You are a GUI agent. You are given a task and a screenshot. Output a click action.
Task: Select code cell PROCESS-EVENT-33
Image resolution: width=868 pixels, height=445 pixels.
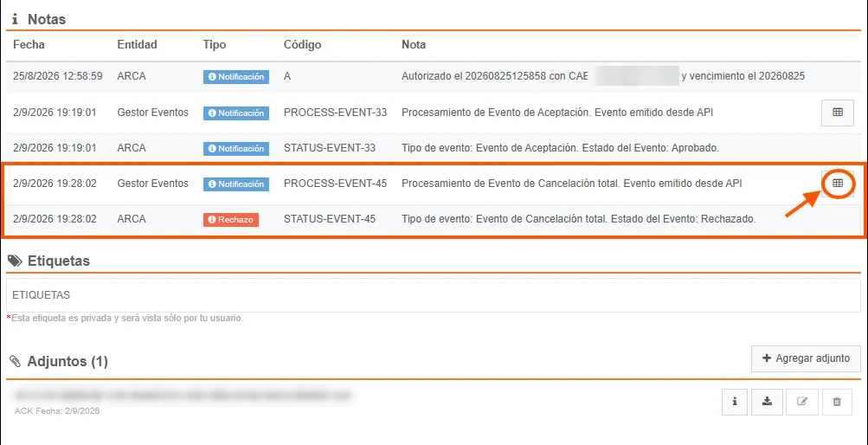pos(336,113)
